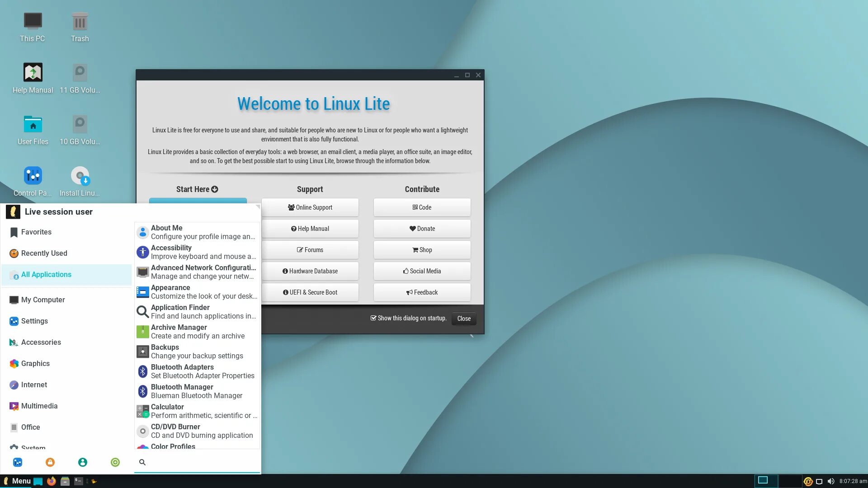Enable Accessibility keyboard and mouse settings

(197, 251)
